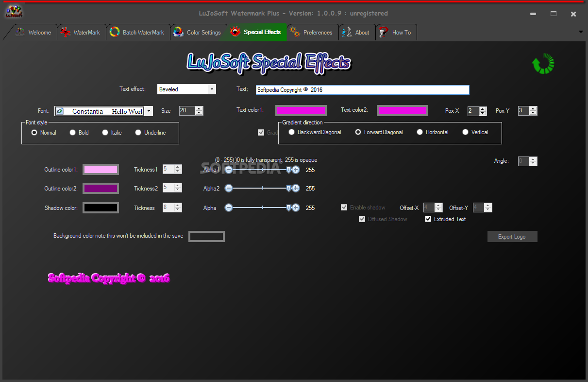Viewport: 588px width, 382px height.
Task: Click the Text input field
Action: point(363,90)
